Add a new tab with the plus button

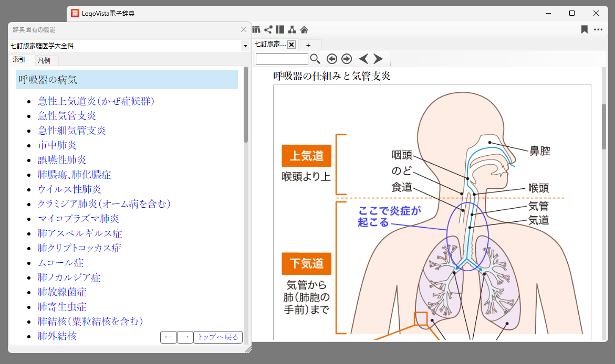point(308,45)
